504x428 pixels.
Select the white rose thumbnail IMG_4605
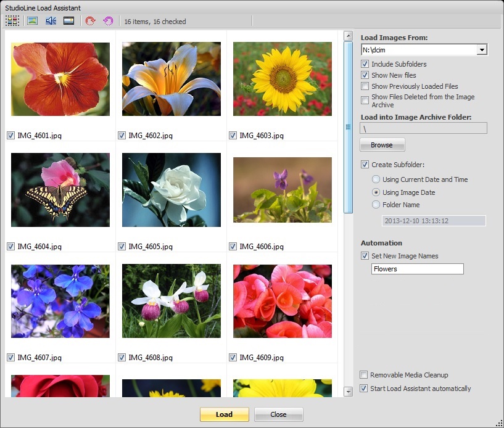click(x=171, y=190)
